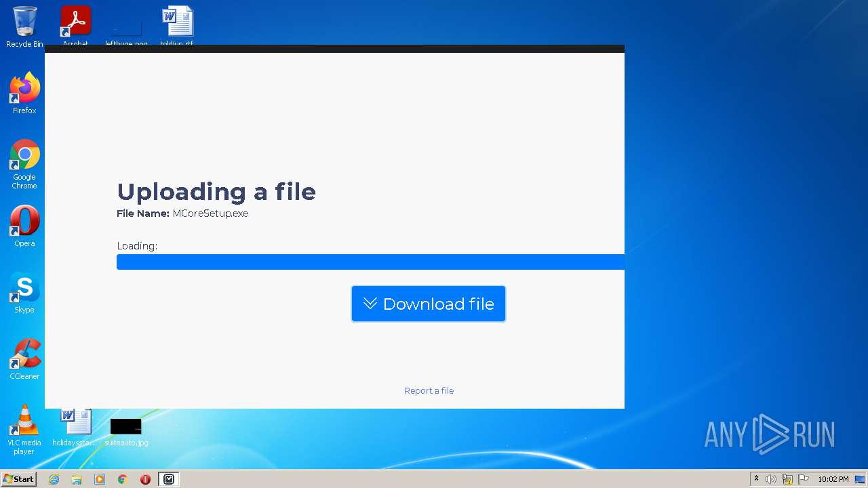The image size is (868, 488).
Task: Click the Loading: label text
Action: click(x=137, y=246)
